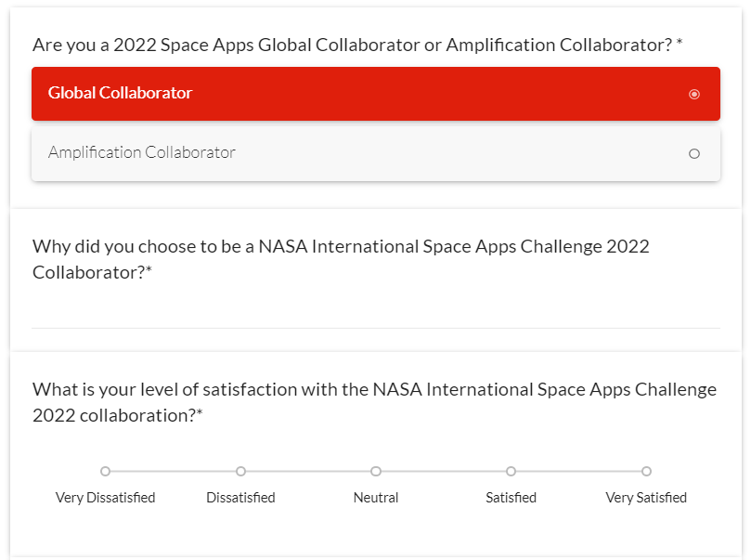Click the empty radio circle beside Amplification Collaborator
The height and width of the screenshot is (560, 751).
click(x=694, y=154)
